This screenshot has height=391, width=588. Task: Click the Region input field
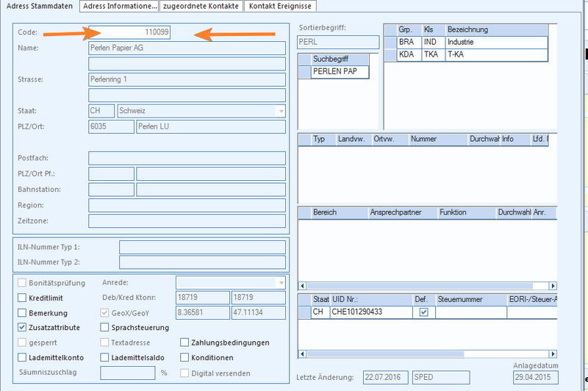coord(187,206)
